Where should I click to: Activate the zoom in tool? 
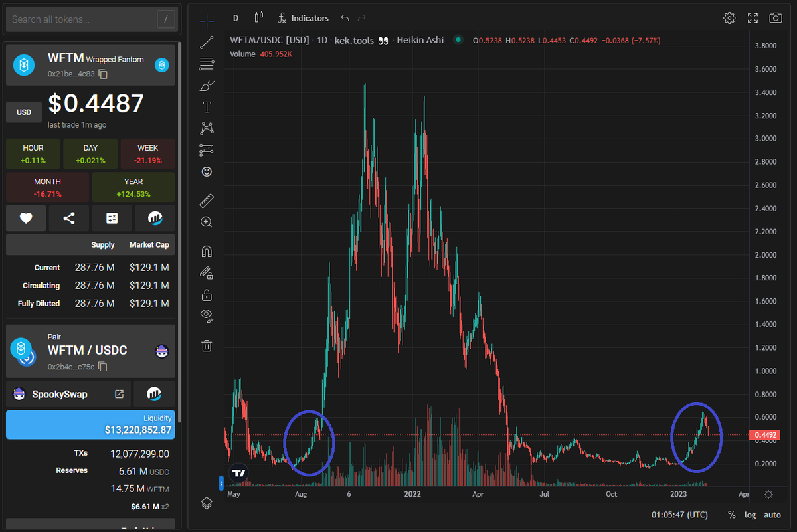pos(207,222)
